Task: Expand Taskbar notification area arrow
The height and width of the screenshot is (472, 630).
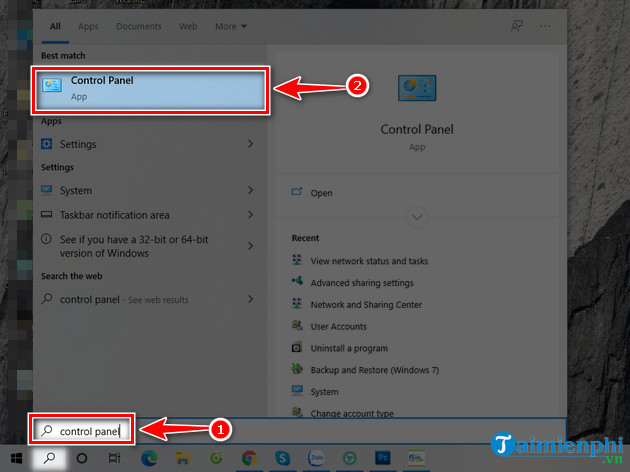Action: (250, 215)
